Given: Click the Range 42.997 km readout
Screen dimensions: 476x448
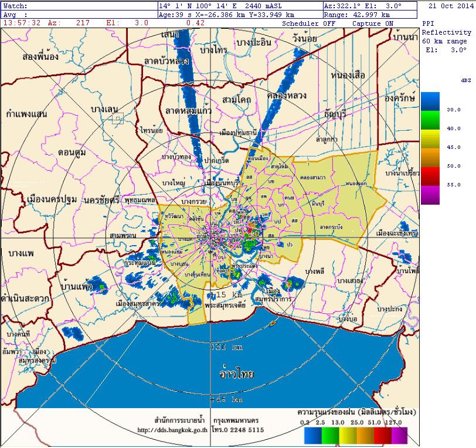Looking at the screenshot, I should click(x=369, y=14).
